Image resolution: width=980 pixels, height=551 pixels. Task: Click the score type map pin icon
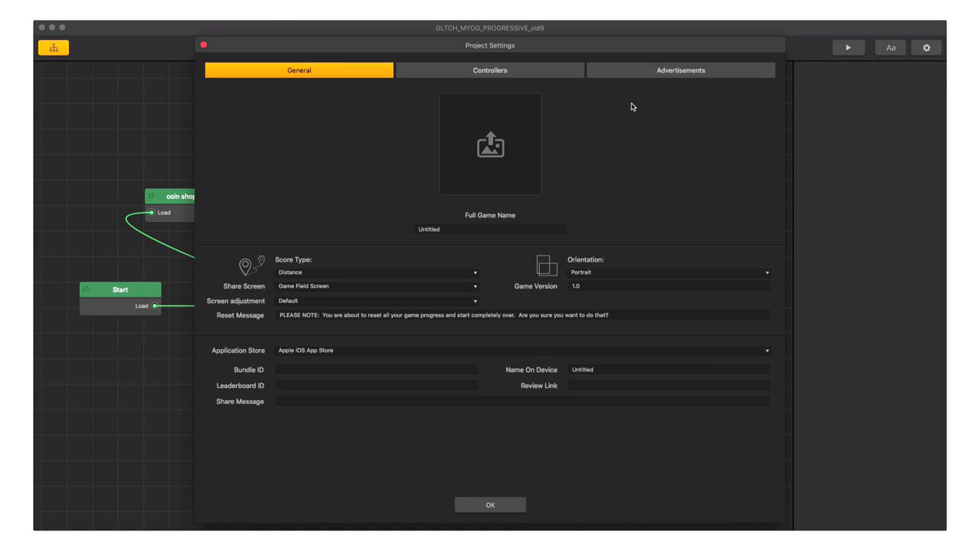tap(251, 266)
